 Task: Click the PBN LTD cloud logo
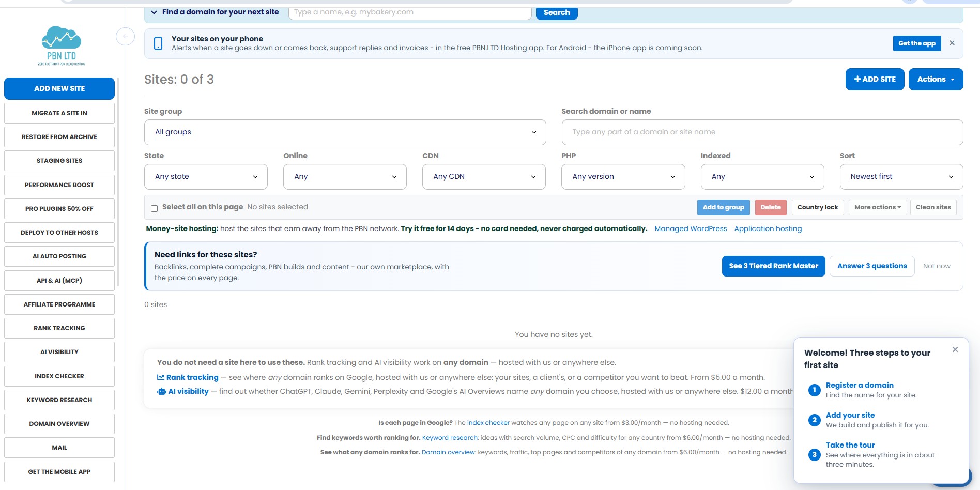[61, 45]
